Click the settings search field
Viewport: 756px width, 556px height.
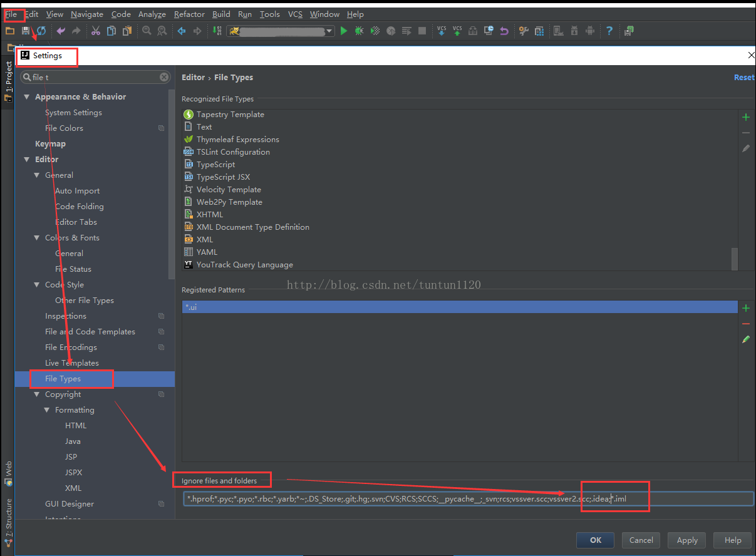96,77
